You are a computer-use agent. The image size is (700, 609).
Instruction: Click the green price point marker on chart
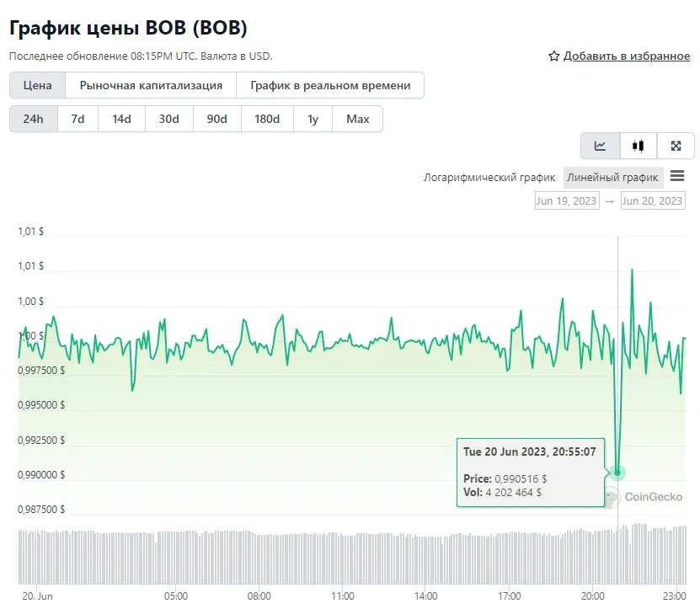coord(617,473)
